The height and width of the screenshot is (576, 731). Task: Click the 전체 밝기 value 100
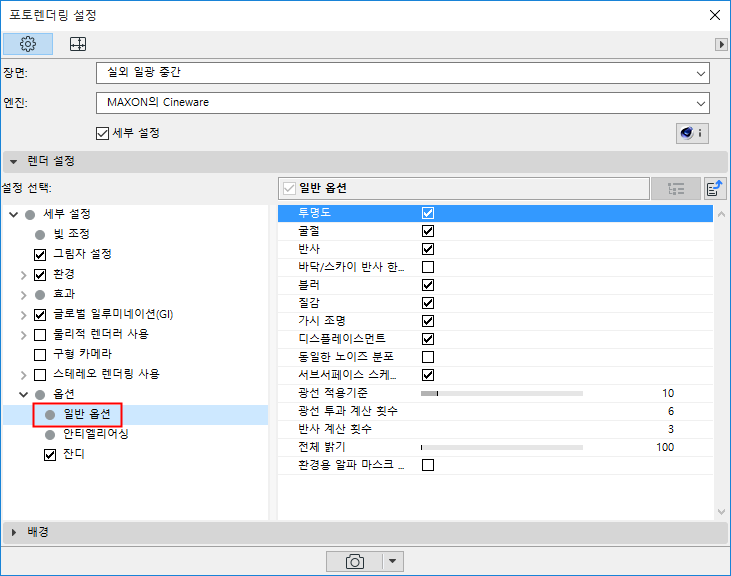(665, 447)
